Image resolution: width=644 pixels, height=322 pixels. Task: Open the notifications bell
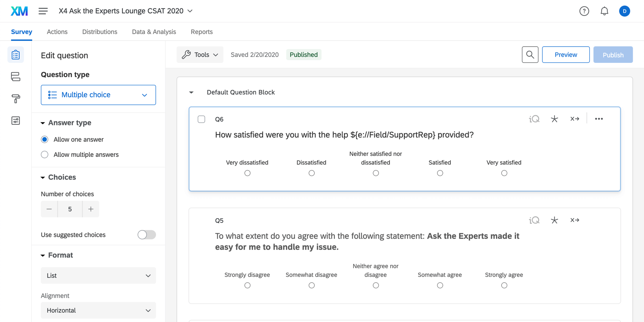[604, 11]
